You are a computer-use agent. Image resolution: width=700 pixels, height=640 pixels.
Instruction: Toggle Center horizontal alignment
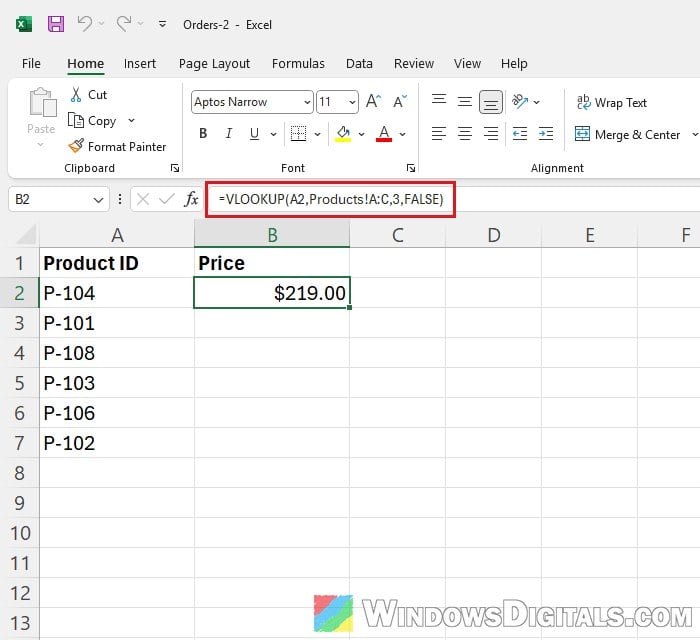click(465, 133)
